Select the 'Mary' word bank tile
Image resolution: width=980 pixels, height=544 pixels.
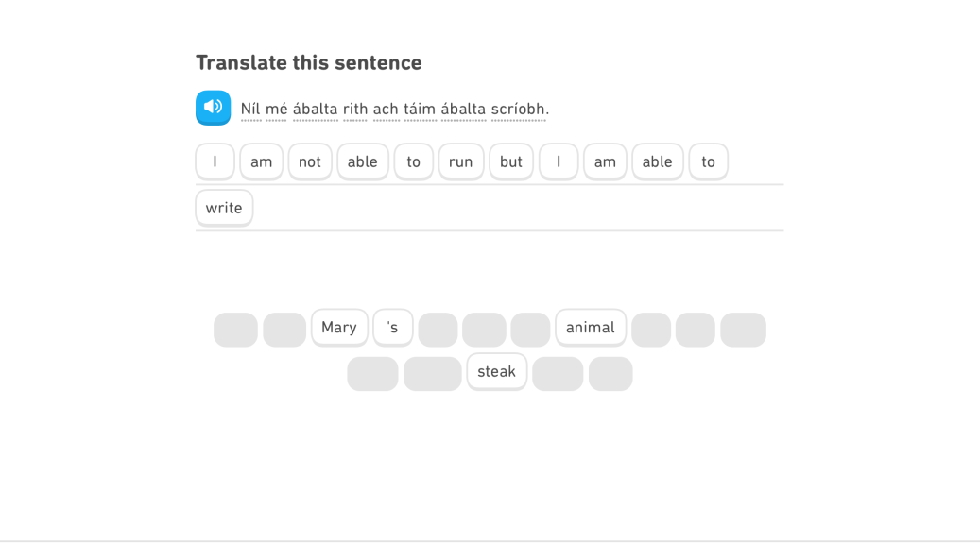coord(339,327)
